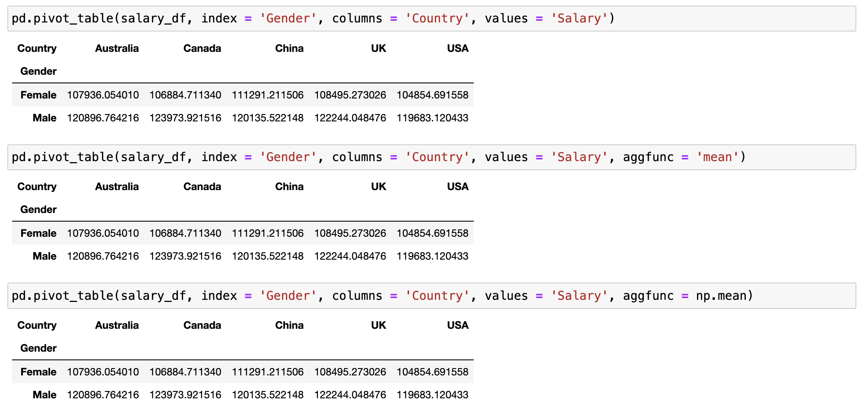Click value 120135.522148 in the first table

(x=268, y=118)
